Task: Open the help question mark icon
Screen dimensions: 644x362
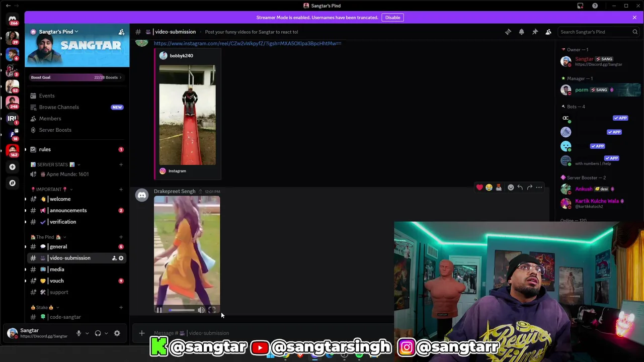Action: click(x=595, y=6)
